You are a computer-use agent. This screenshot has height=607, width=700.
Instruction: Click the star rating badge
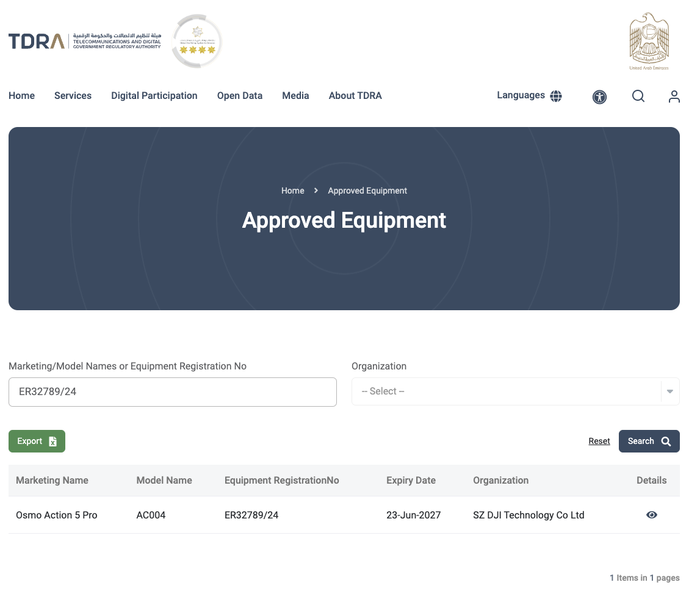click(197, 41)
